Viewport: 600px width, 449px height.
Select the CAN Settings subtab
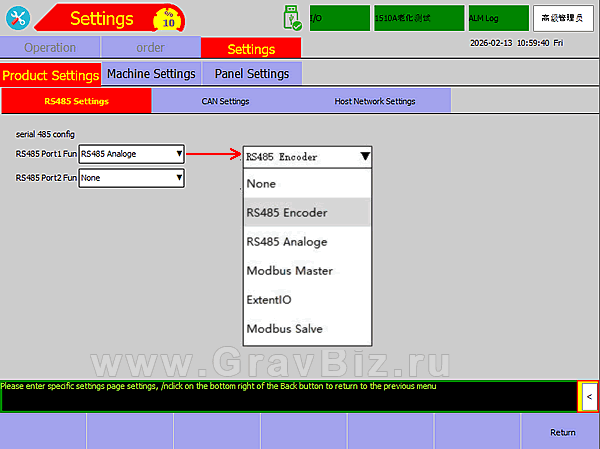click(x=226, y=101)
